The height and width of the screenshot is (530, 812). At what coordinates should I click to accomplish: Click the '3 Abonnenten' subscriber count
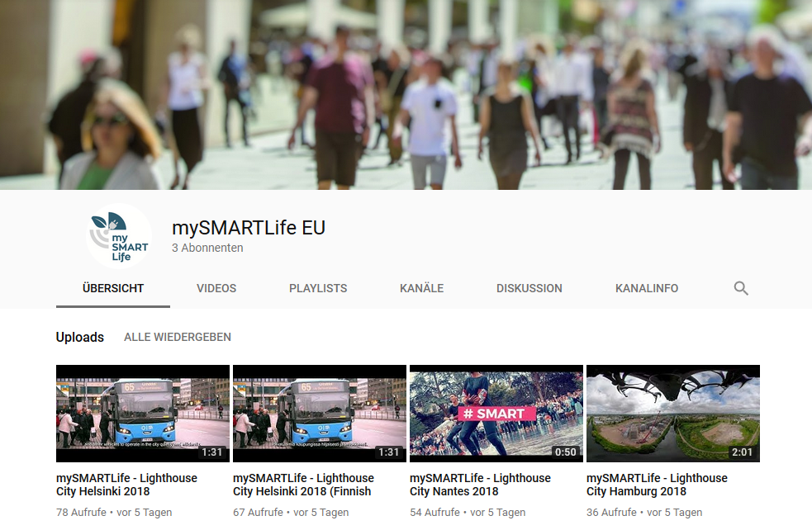pos(207,248)
